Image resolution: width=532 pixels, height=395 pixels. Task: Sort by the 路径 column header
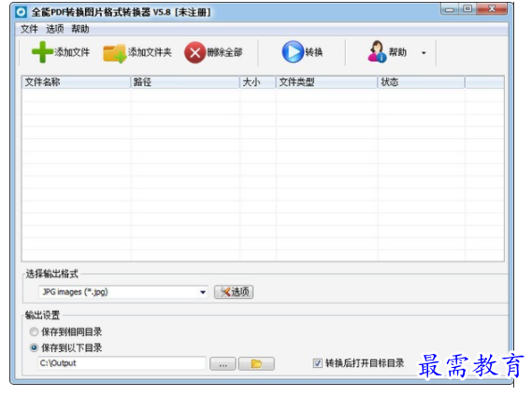[185, 82]
